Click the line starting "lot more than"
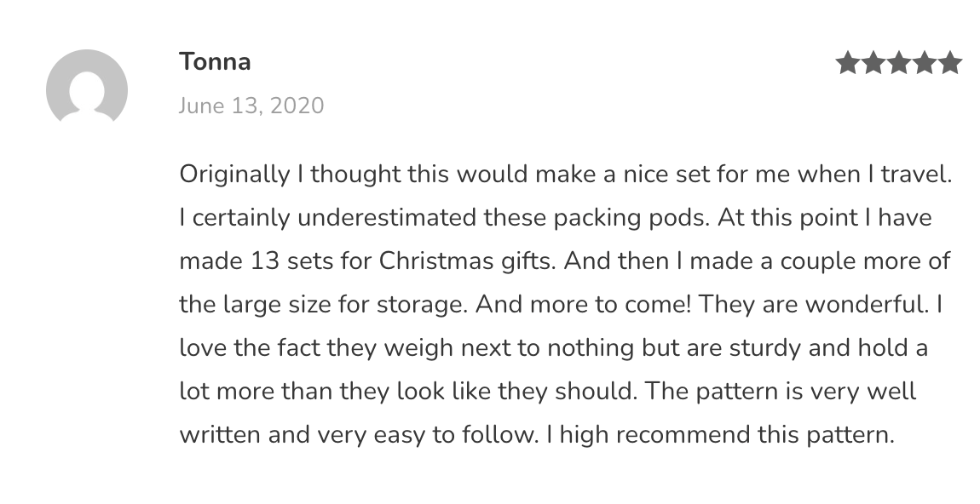This screenshot has width=980, height=504. click(547, 391)
